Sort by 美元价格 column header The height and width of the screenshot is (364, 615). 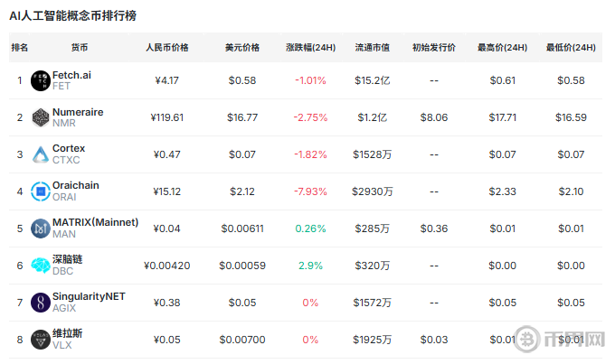(242, 47)
